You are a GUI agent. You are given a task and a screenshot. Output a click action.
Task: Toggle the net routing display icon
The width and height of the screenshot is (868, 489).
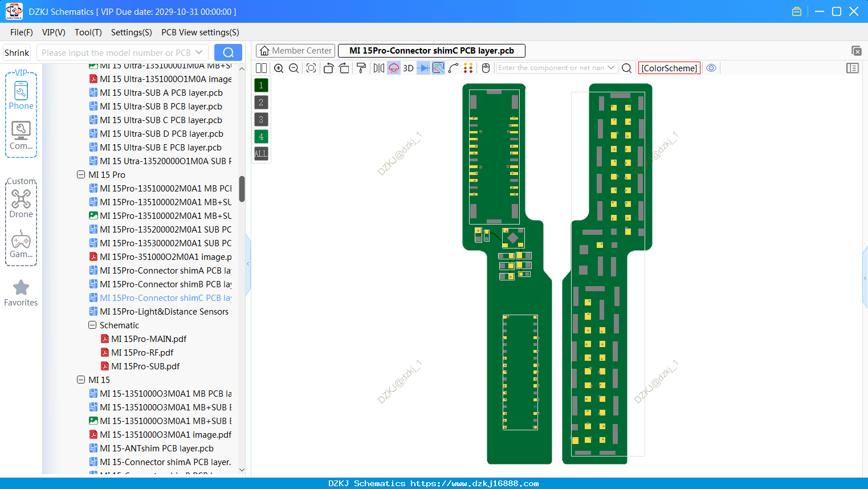(x=438, y=68)
